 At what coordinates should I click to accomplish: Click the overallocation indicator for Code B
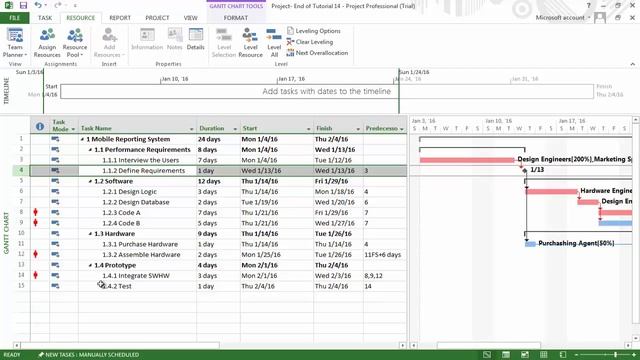36,223
